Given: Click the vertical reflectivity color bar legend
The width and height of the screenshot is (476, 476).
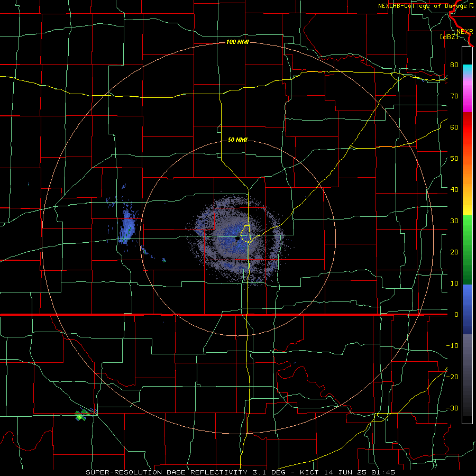Looking at the screenshot, I should click(467, 235).
